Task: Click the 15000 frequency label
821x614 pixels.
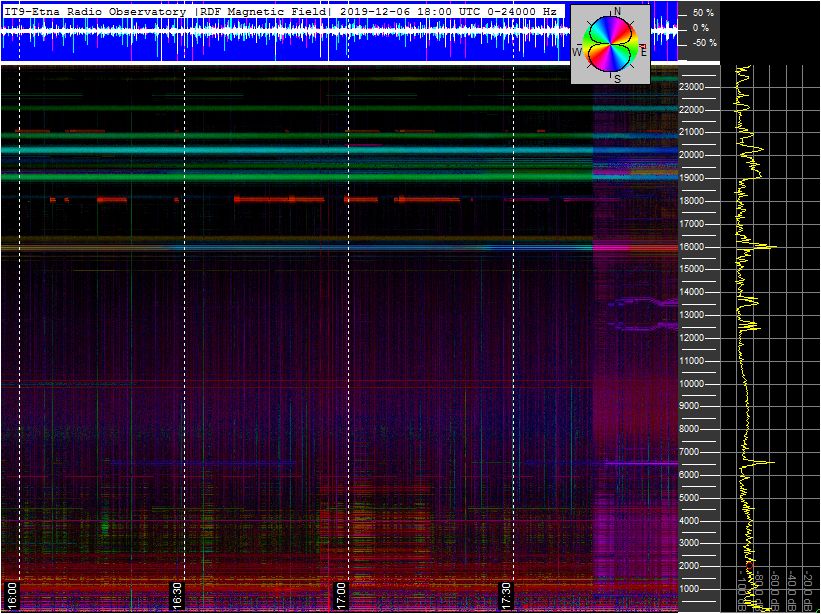Action: (692, 269)
